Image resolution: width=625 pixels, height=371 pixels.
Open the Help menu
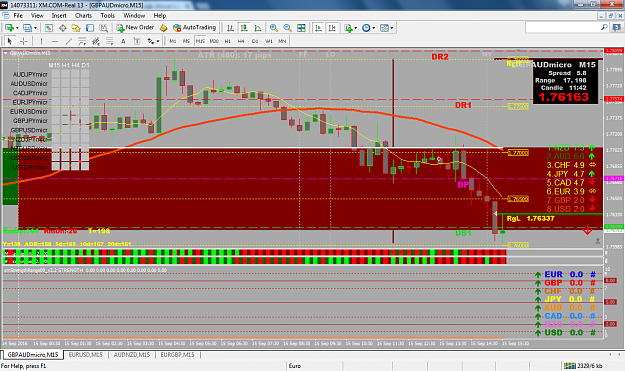pyautogui.click(x=159, y=16)
